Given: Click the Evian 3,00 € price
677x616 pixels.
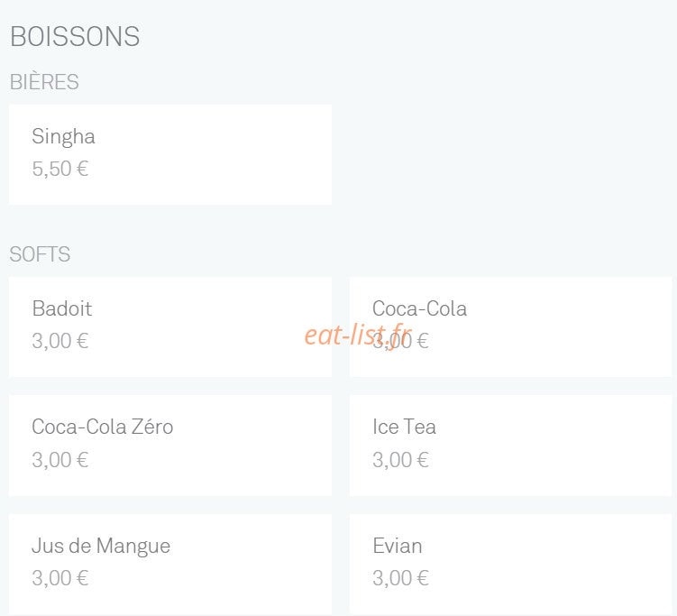Looking at the screenshot, I should 400,578.
